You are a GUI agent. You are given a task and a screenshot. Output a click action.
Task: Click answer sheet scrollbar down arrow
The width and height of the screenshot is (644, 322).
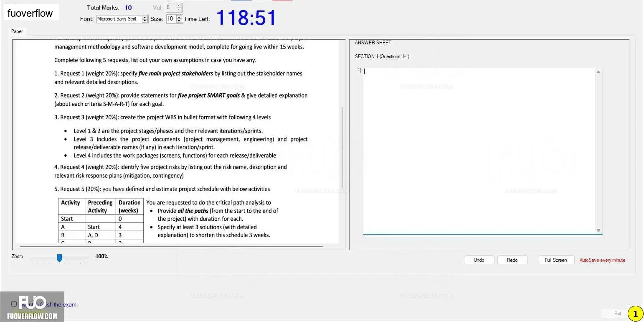coord(598,230)
